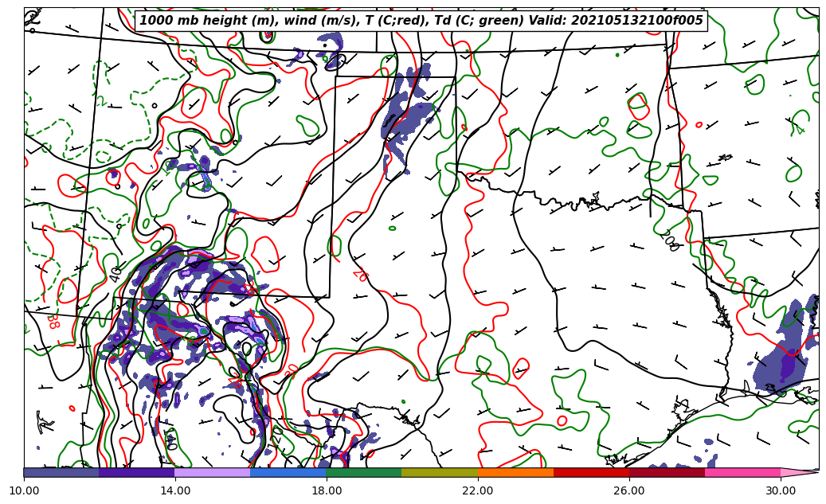This screenshot has height=504, width=826.
Task: Click the black 200 height contour label
Action: click(x=670, y=240)
